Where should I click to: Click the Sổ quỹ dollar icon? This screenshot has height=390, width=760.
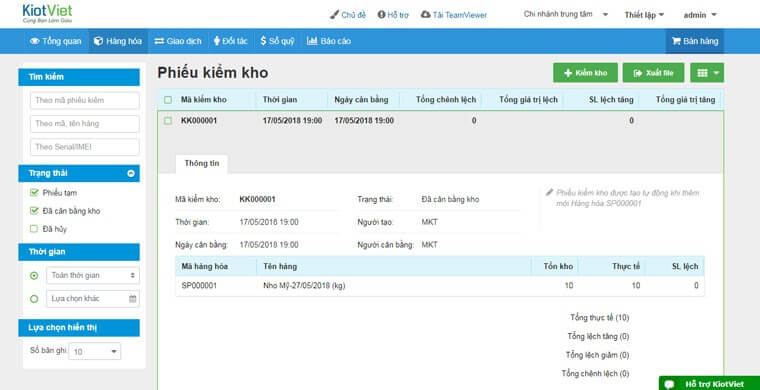pyautogui.click(x=263, y=41)
